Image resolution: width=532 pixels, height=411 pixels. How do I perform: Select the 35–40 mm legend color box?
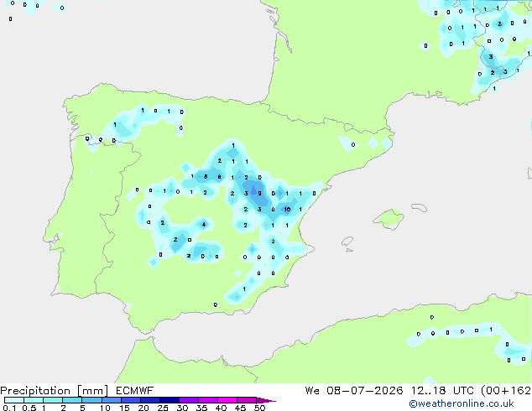[207, 400]
